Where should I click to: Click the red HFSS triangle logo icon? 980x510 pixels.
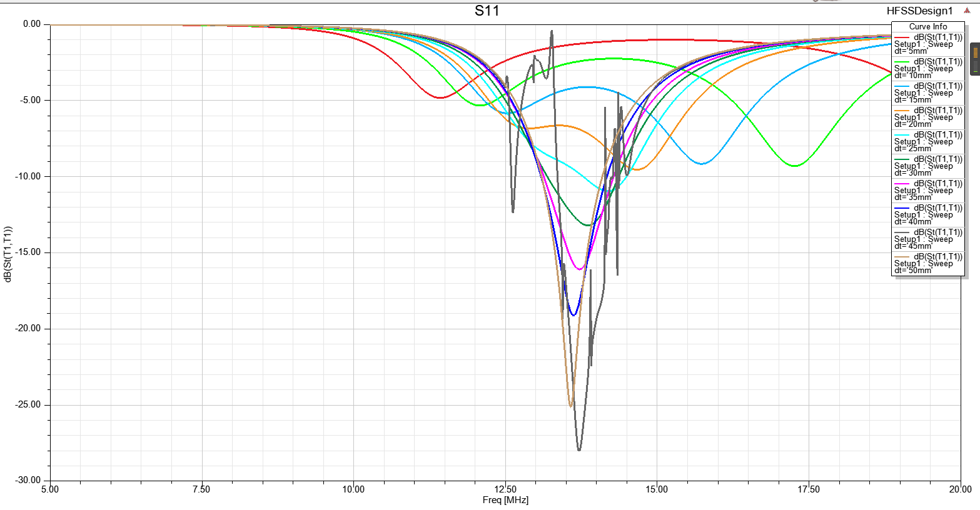coord(966,10)
